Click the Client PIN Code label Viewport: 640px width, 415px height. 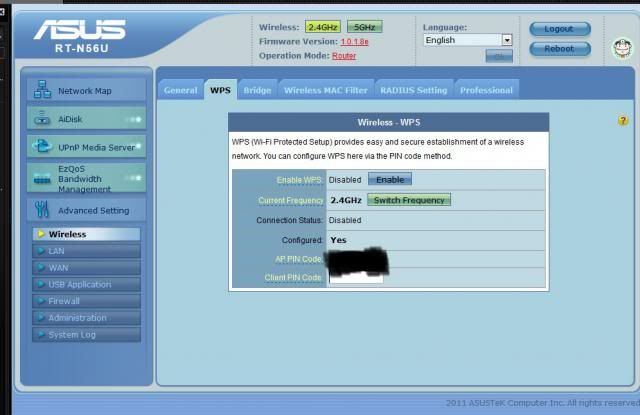tap(293, 277)
